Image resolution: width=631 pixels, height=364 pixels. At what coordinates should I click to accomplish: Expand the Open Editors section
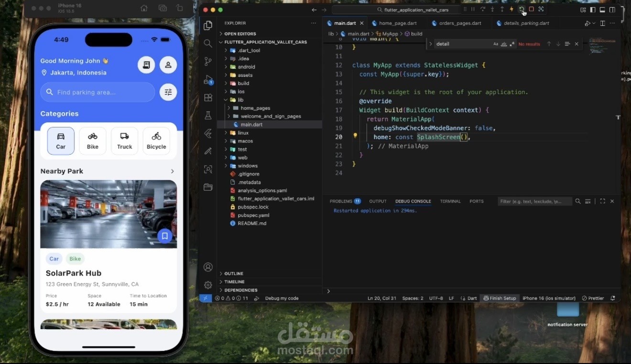[x=270, y=34]
